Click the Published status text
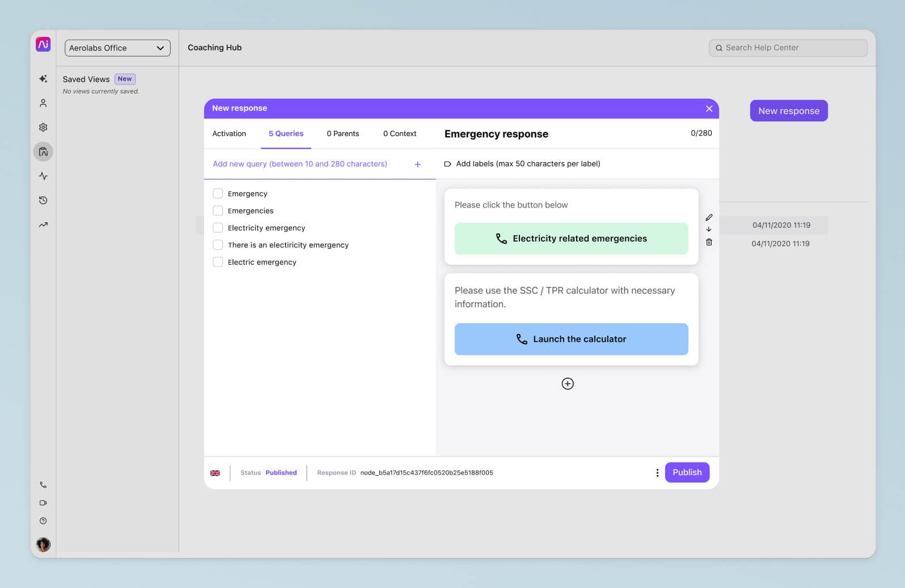The height and width of the screenshot is (588, 905). 281,473
